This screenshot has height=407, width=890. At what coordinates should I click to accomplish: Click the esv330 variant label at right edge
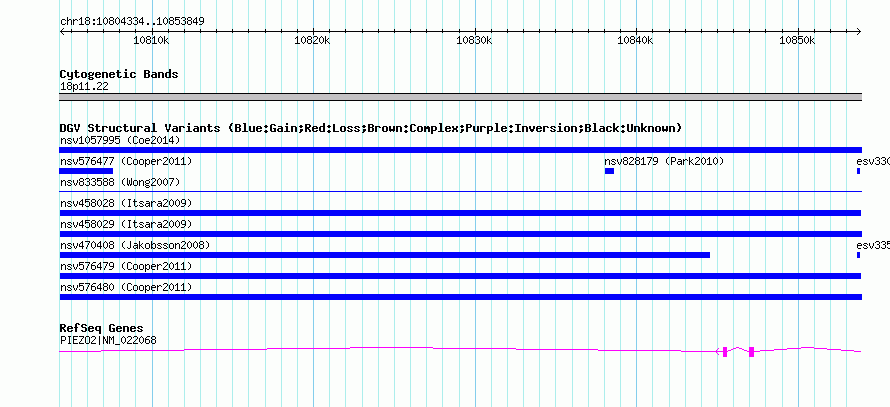coord(873,161)
